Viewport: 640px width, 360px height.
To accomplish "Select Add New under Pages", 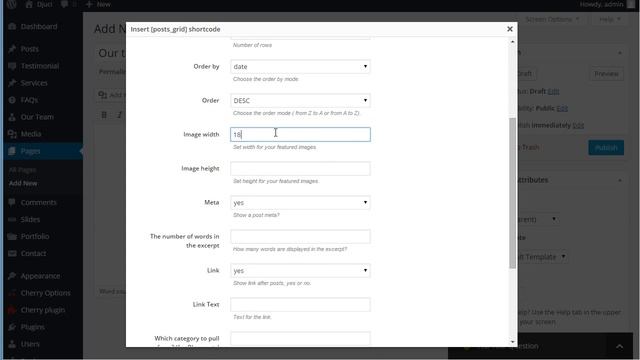I will [23, 183].
